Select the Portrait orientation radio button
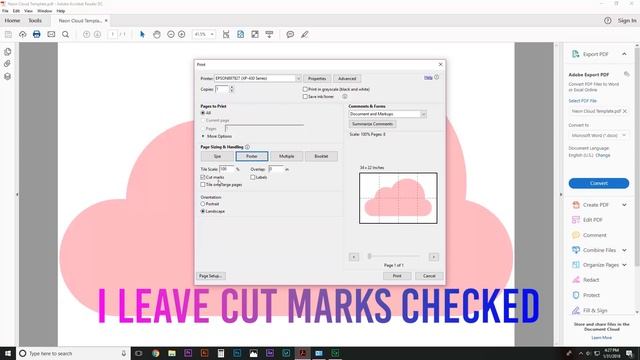Screen dimensions: 640x360 pyautogui.click(x=203, y=204)
